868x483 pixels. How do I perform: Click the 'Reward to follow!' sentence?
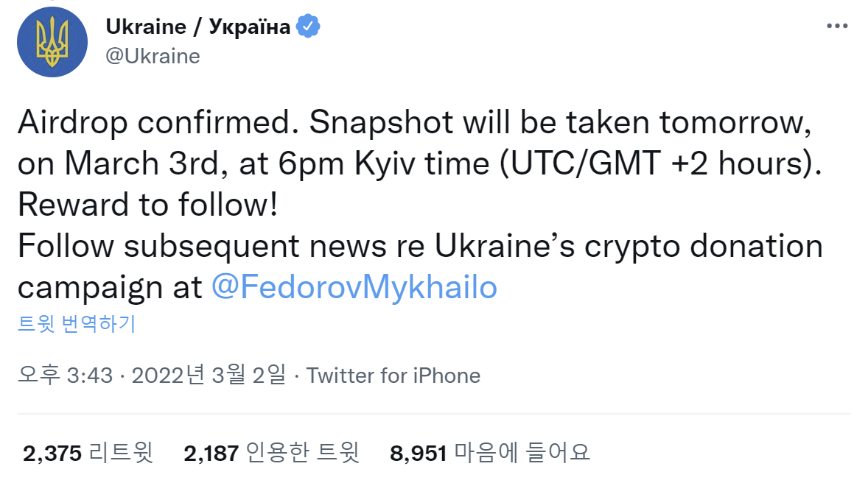pos(148,205)
